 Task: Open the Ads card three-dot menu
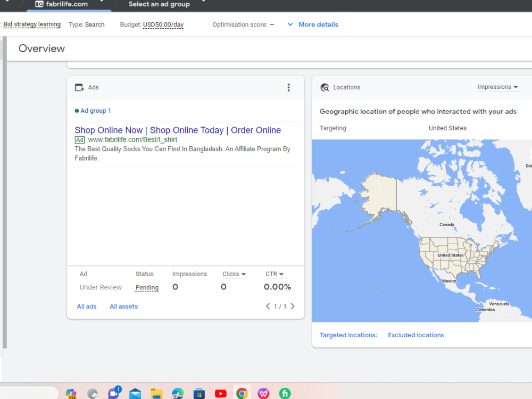click(x=289, y=88)
